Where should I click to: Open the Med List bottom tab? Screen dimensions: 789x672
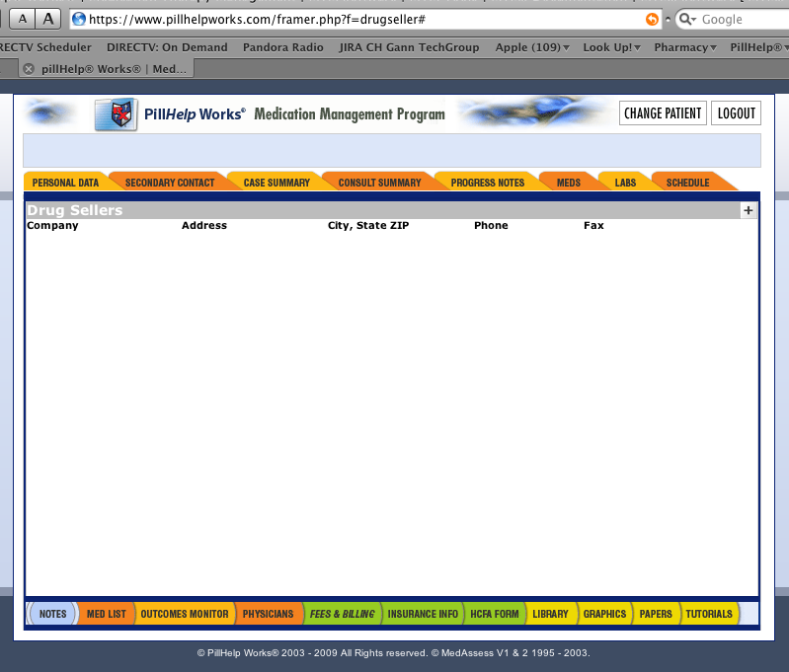click(x=106, y=614)
